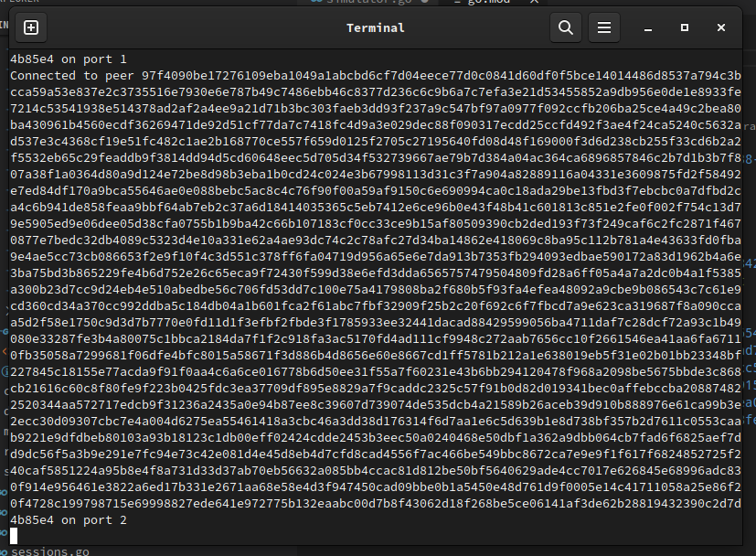Click the hex line starting with 'e7ed84df170a'
The height and width of the screenshot is (556, 756).
tap(376, 191)
